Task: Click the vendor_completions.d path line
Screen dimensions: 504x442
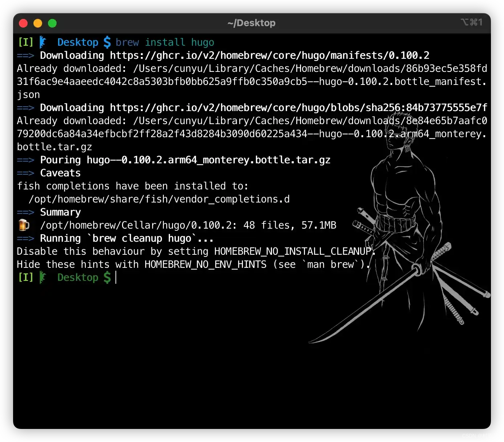Action: point(159,199)
